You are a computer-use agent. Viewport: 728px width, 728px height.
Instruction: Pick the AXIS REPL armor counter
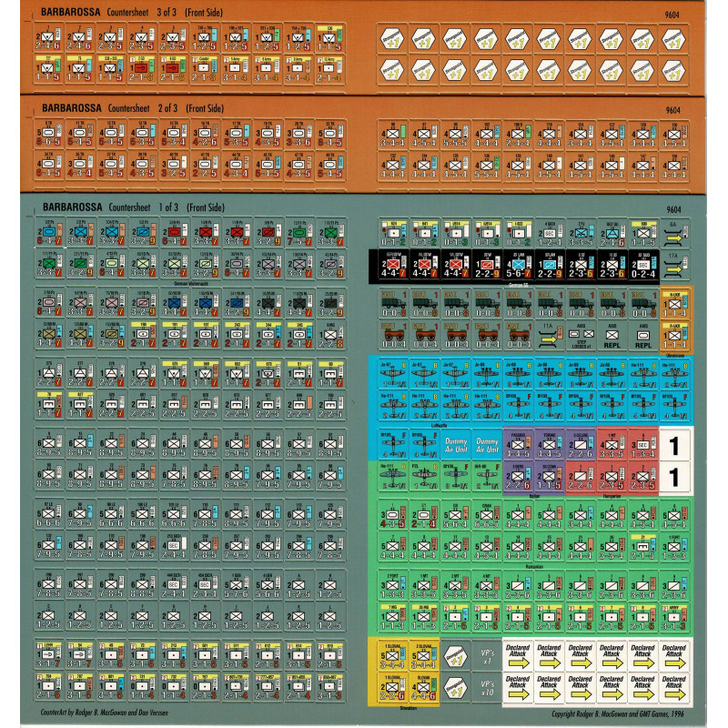coord(643,336)
